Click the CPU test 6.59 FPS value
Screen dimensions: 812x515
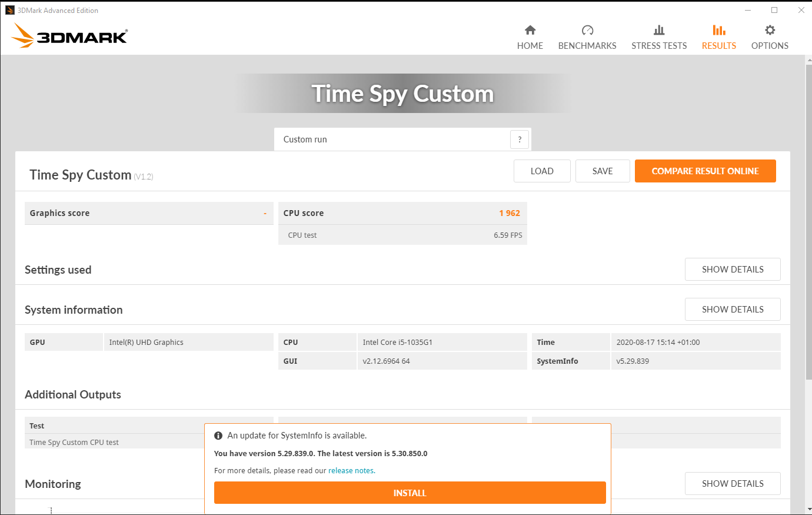pos(508,235)
